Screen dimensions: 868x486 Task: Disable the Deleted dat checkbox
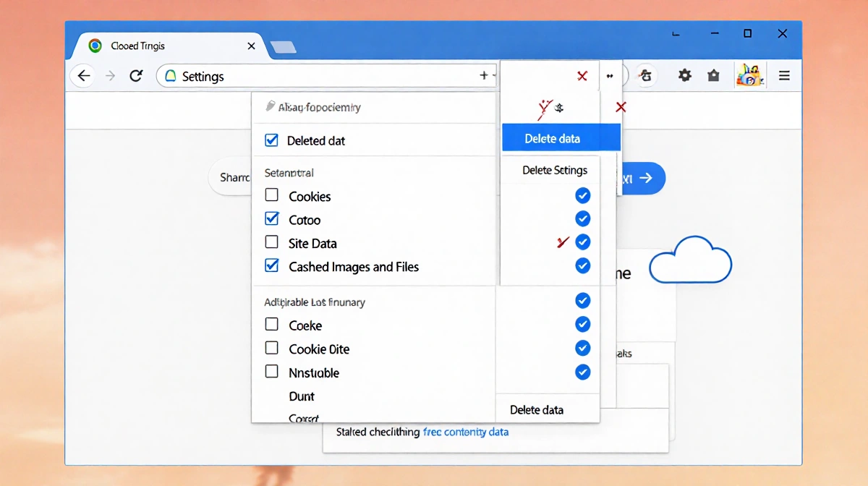(x=273, y=140)
